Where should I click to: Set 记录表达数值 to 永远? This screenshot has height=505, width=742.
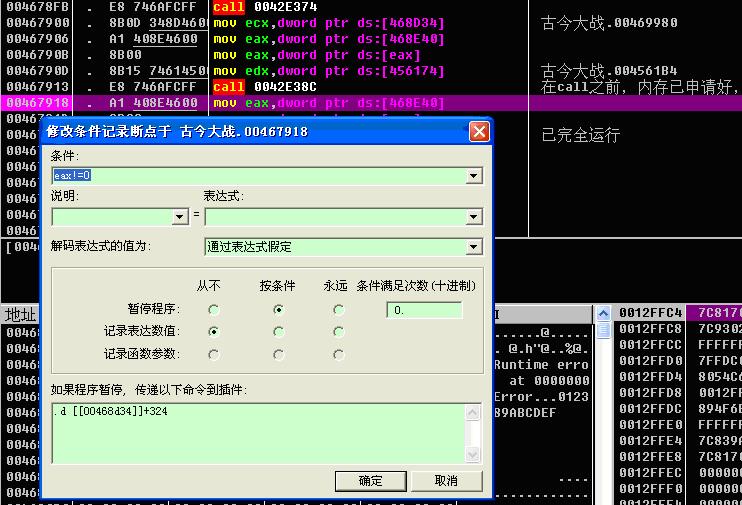click(x=339, y=332)
